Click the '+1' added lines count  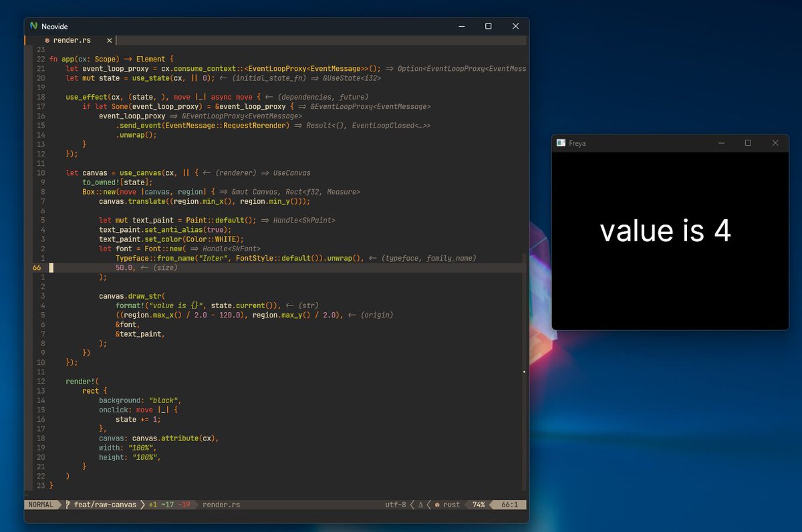point(153,505)
